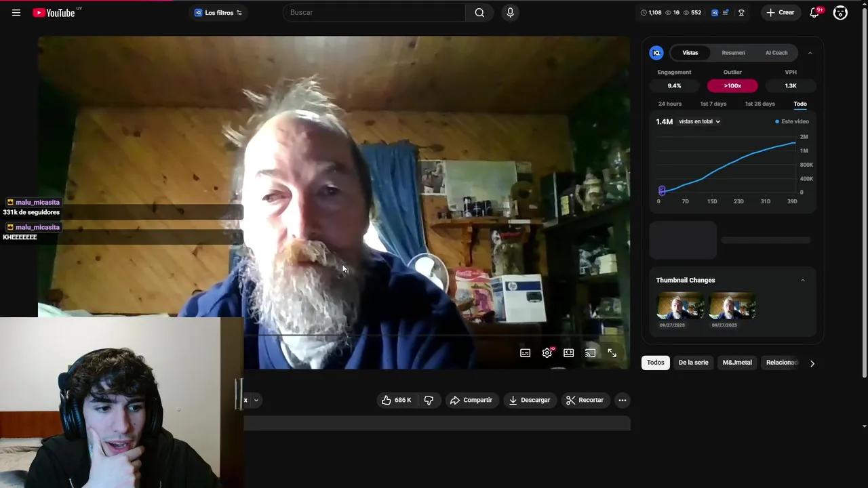This screenshot has width=868, height=488.
Task: Toggle the Este video chart legend
Action: tap(792, 121)
